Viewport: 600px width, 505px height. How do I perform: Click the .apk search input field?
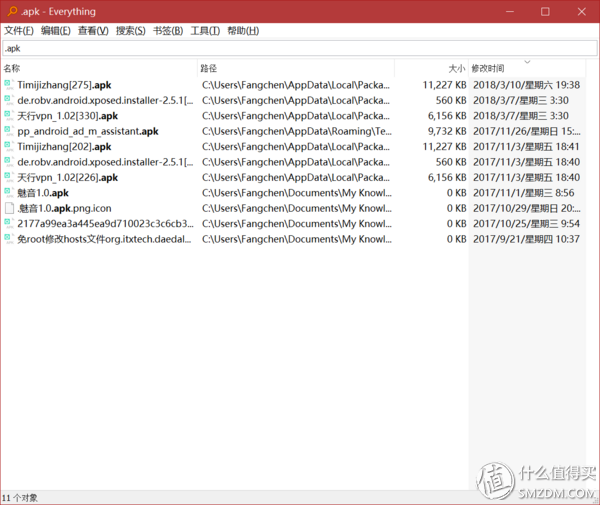click(300, 48)
